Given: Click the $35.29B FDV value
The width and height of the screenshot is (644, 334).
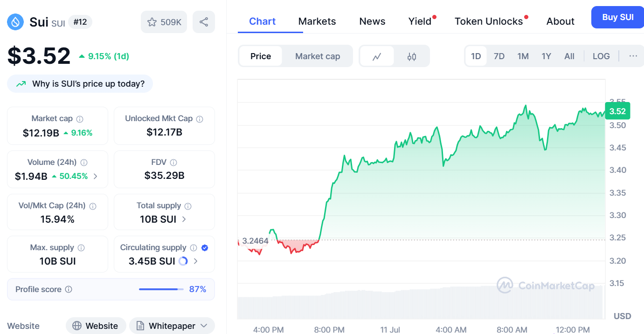Looking at the screenshot, I should 164,176.
